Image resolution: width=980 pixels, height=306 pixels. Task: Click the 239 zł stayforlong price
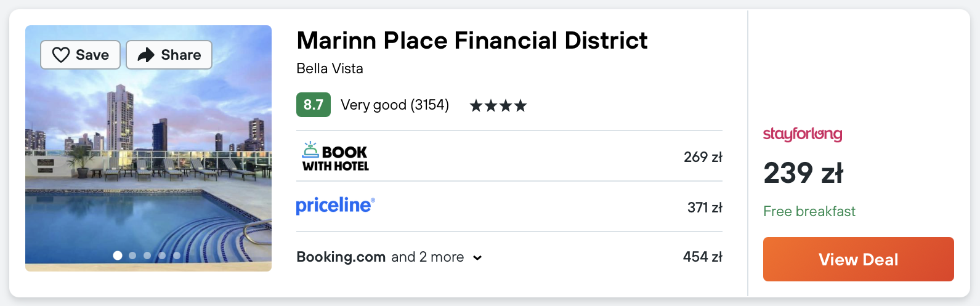[x=803, y=173]
